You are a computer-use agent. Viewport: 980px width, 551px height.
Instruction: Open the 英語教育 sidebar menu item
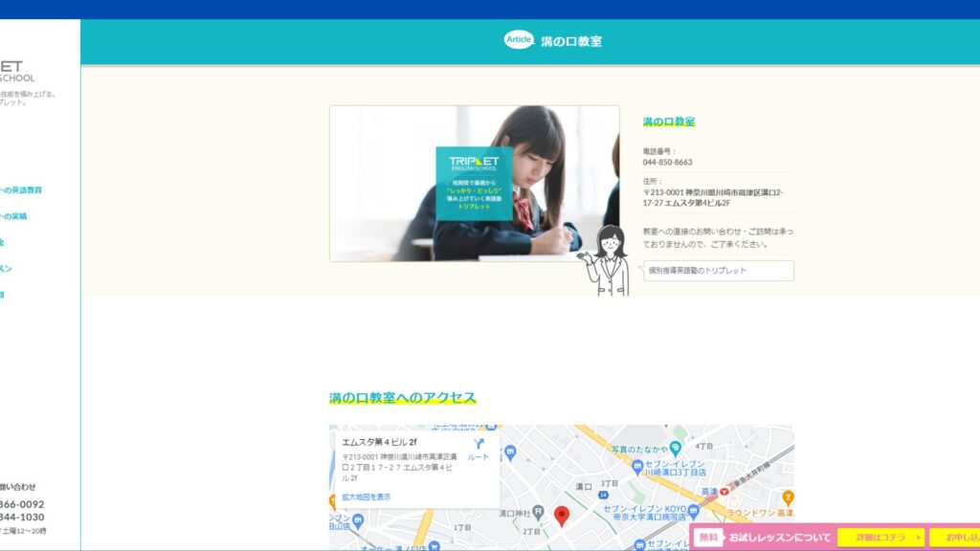point(21,190)
